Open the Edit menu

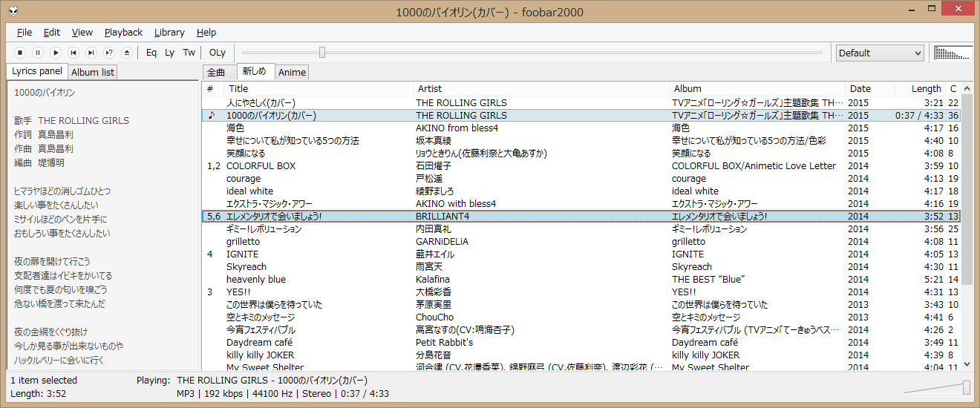52,32
